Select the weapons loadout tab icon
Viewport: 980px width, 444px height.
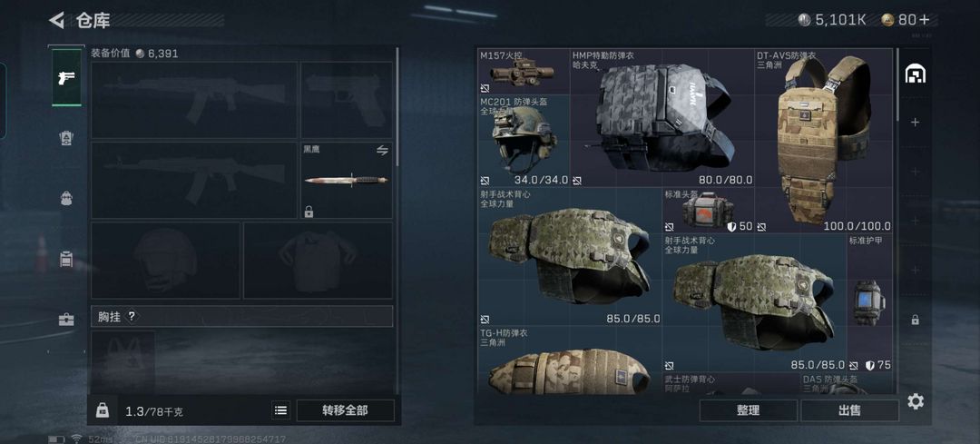pyautogui.click(x=66, y=77)
